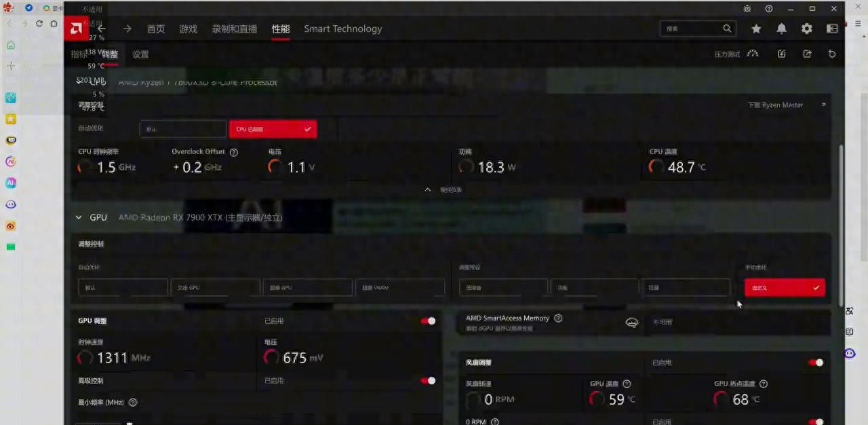Viewport: 868px width, 425px height.
Task: Select the red 自定义 manual tuning option
Action: click(785, 287)
